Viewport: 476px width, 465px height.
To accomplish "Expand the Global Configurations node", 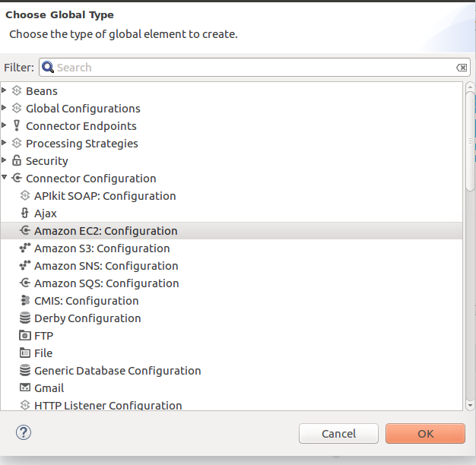I will click(4, 108).
